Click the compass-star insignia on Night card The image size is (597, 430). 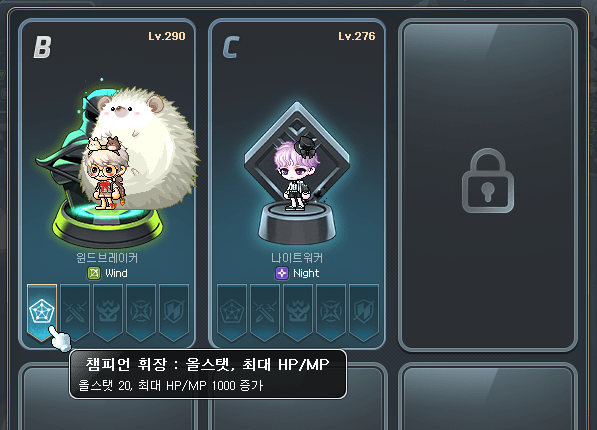pyautogui.click(x=331, y=312)
